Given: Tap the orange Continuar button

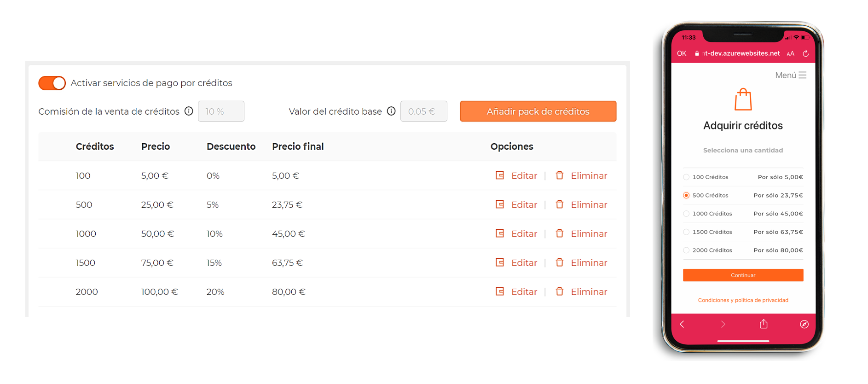Looking at the screenshot, I should click(x=743, y=275).
